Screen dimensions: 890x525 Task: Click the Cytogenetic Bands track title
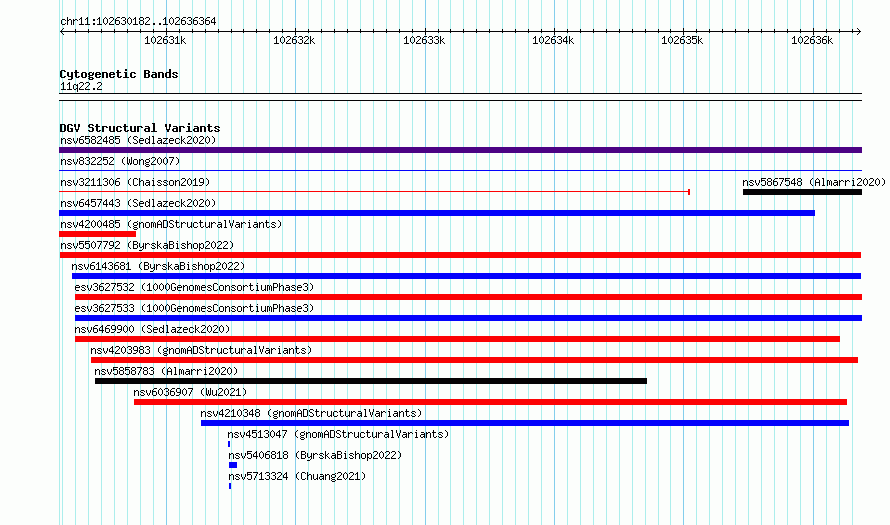[119, 74]
